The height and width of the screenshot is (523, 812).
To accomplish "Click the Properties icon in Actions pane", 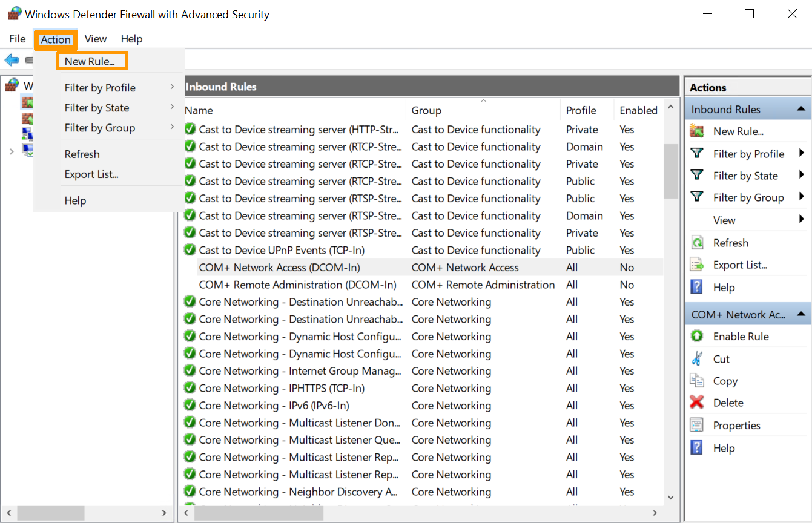I will click(697, 426).
